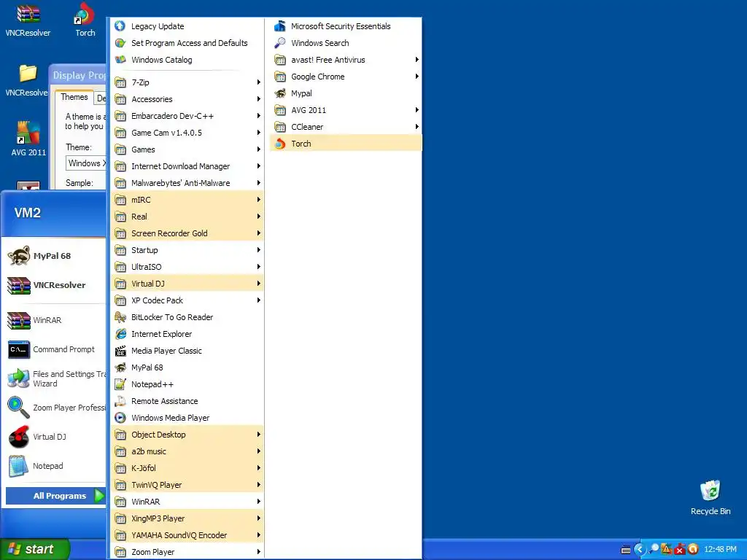
Task: Launch MyPal 68 from the All Programs list
Action: [x=187, y=367]
